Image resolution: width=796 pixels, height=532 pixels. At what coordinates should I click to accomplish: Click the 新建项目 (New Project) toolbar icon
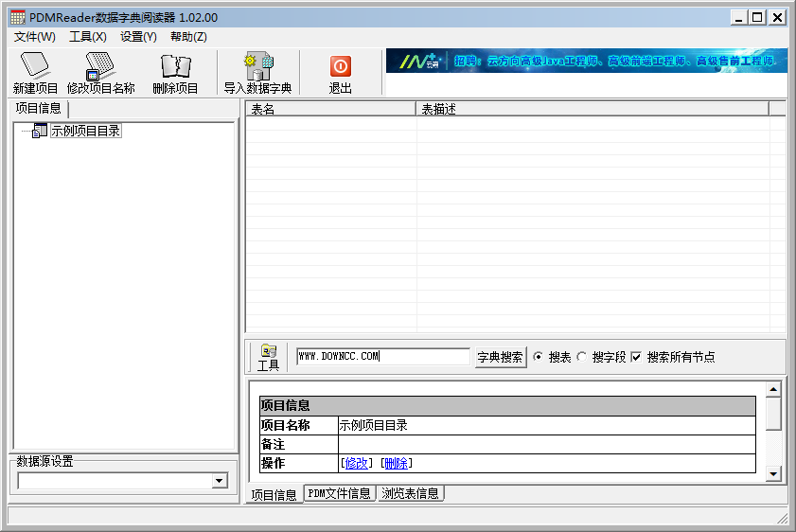(x=35, y=65)
